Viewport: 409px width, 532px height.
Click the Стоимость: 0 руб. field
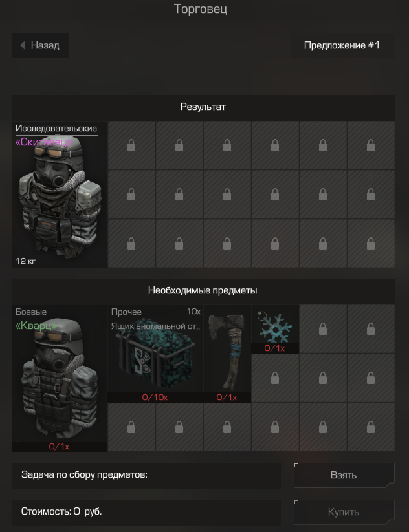[146, 512]
